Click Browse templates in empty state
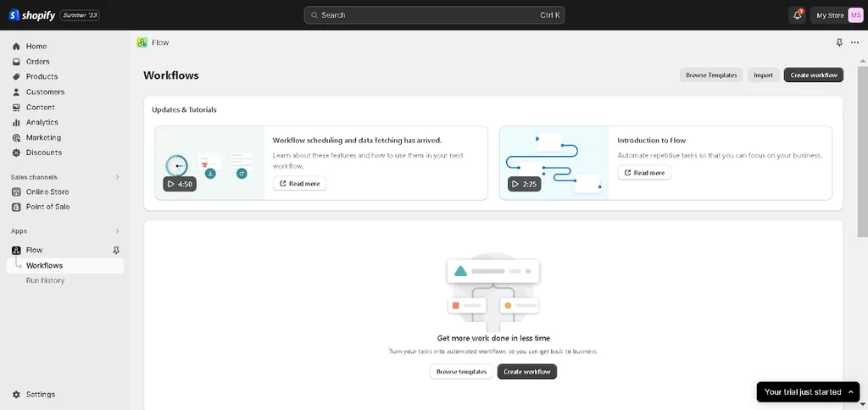 [x=461, y=372]
